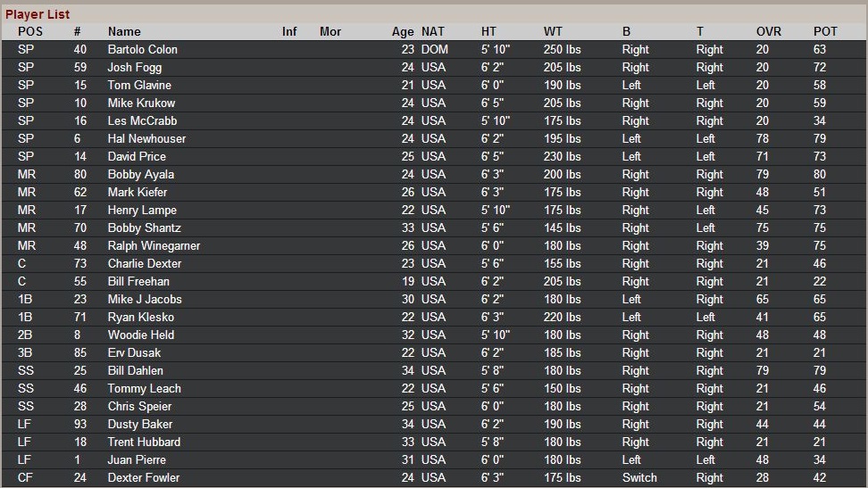The image size is (868, 488).
Task: Click POT 54 in Chris Speier's row
Action: 819,406
